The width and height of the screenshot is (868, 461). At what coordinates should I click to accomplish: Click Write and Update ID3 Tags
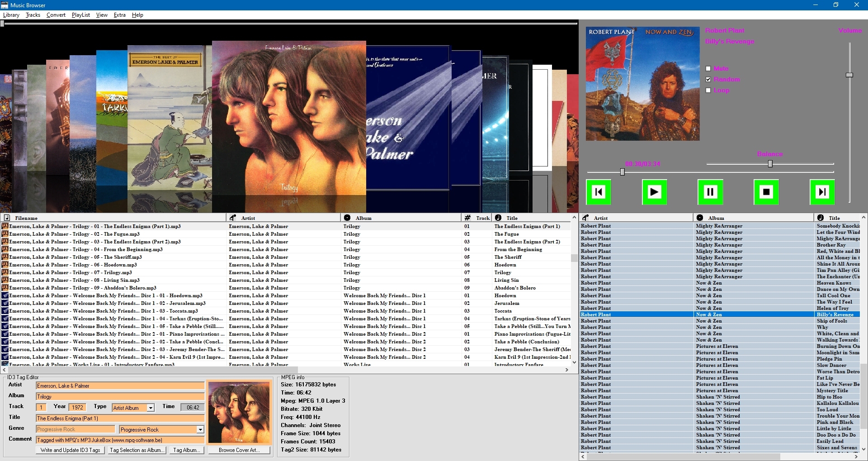click(70, 450)
